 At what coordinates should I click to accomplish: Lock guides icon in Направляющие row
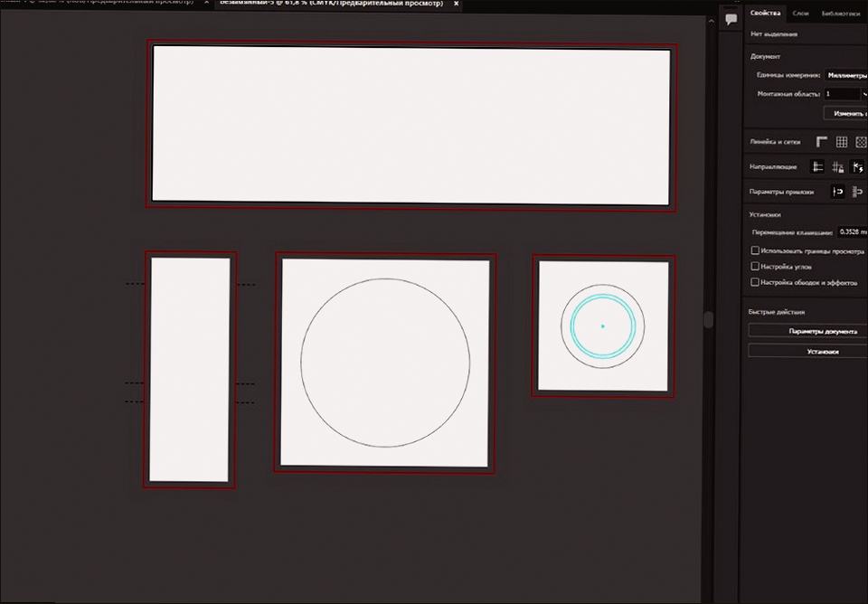[x=837, y=166]
